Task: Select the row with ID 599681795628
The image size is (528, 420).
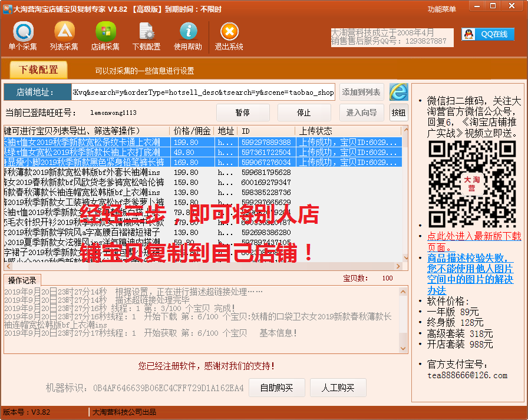Action: 203,173
